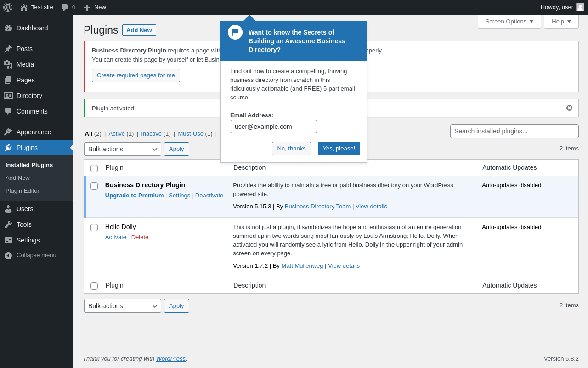
Task: Open Add New in Plugins submenu
Action: coord(17,178)
